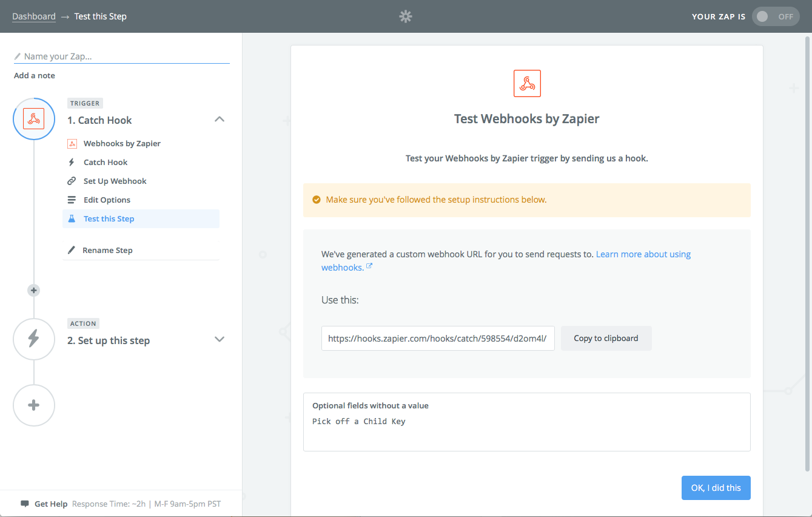Click Rename Step
The height and width of the screenshot is (517, 812).
tap(107, 250)
